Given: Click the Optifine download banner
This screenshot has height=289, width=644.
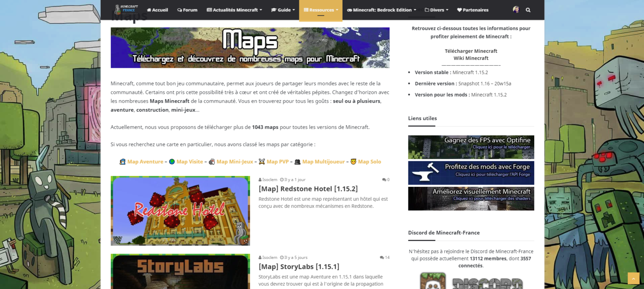Looking at the screenshot, I should [471, 147].
